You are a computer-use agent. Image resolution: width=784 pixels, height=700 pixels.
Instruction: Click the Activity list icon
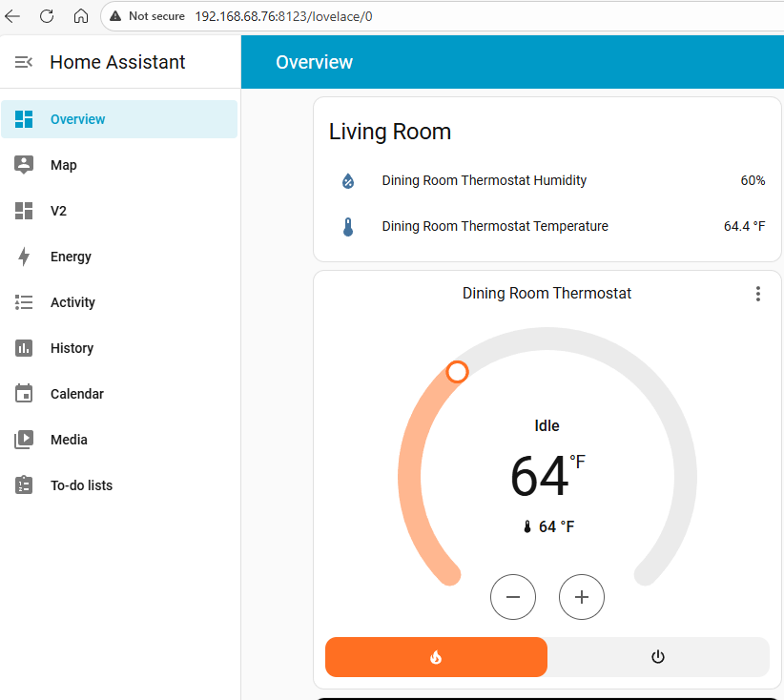24,302
